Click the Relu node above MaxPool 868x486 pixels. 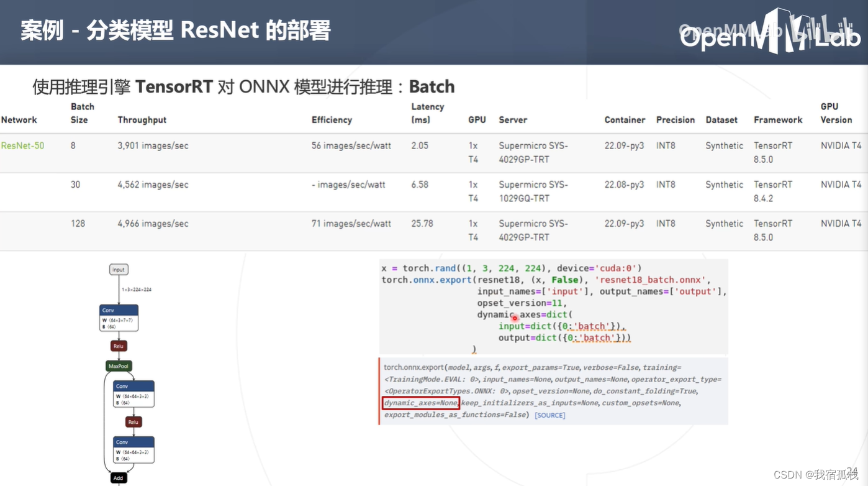pos(119,346)
